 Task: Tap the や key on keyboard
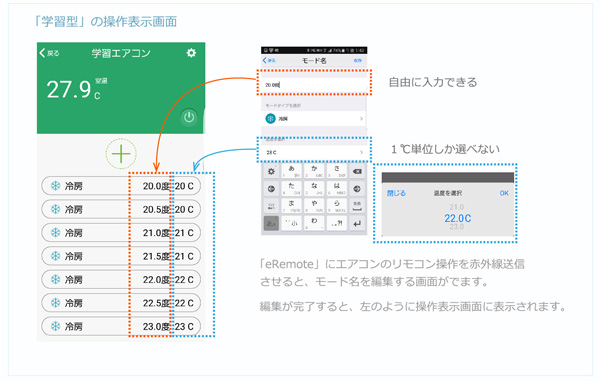314,206
